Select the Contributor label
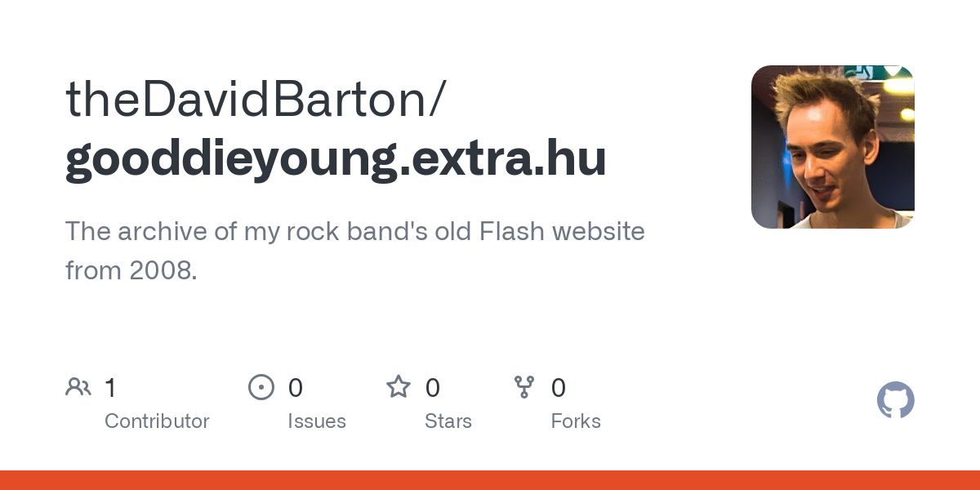This screenshot has width=980, height=490. pyautogui.click(x=157, y=421)
